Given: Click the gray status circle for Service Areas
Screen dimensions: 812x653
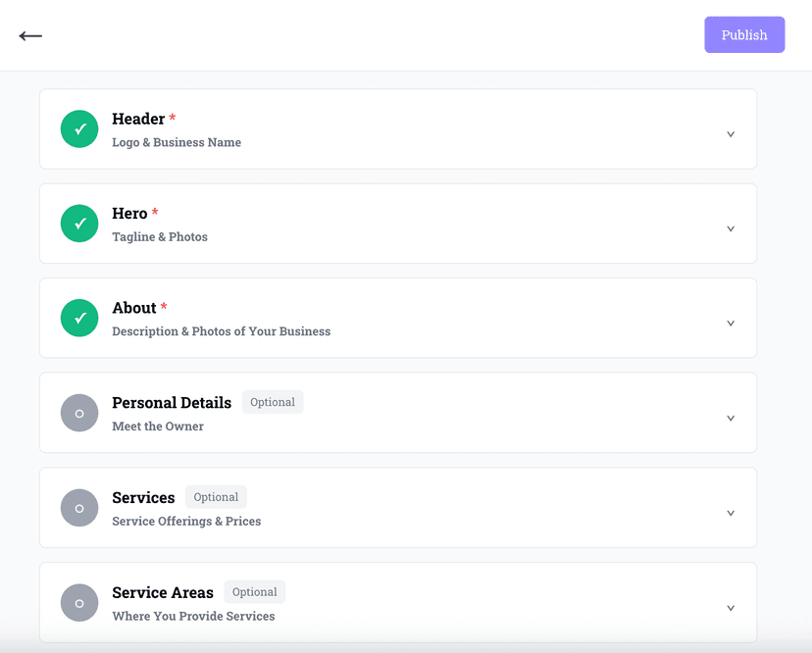Looking at the screenshot, I should [x=78, y=602].
